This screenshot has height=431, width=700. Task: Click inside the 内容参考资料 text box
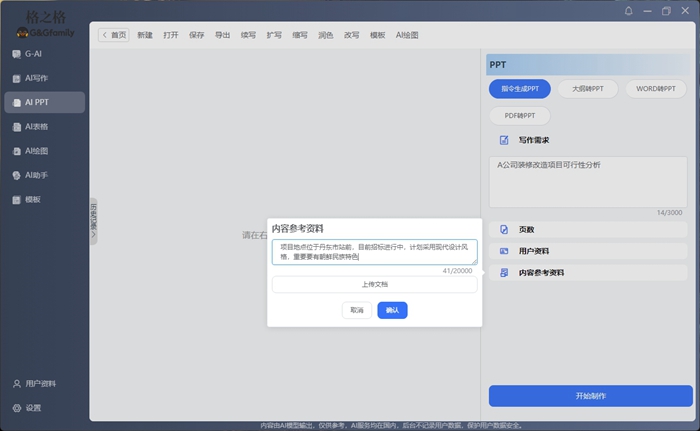[x=374, y=251]
